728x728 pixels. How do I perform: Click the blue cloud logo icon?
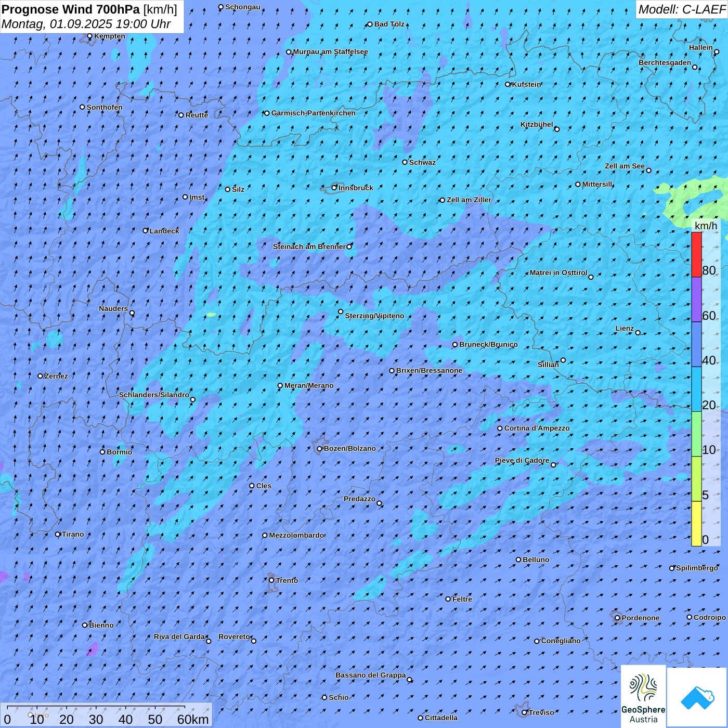[697, 697]
